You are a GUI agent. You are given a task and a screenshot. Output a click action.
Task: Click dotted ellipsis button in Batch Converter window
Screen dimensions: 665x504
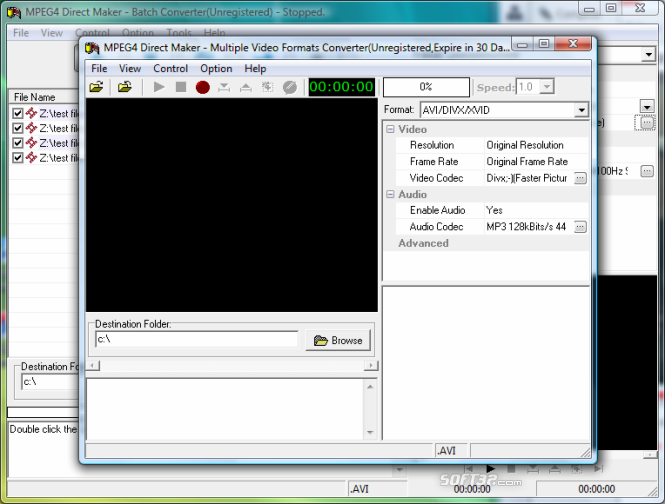pyautogui.click(x=646, y=123)
